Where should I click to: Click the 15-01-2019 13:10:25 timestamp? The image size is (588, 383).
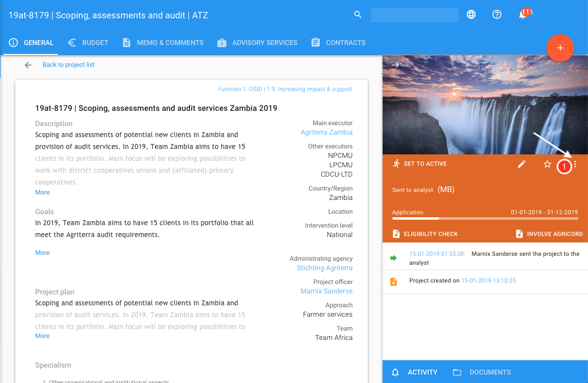pos(488,280)
